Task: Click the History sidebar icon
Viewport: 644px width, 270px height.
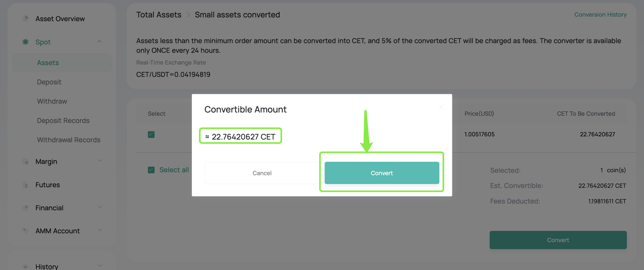Action: (x=25, y=266)
